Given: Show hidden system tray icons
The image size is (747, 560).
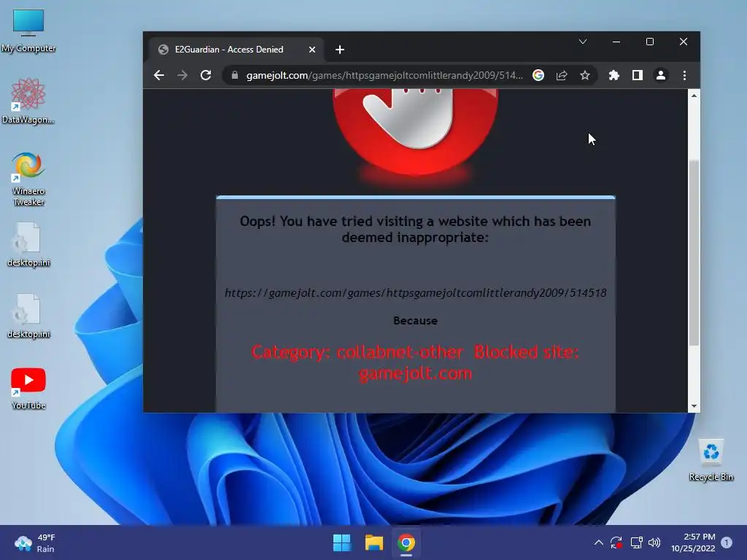Looking at the screenshot, I should (x=599, y=542).
